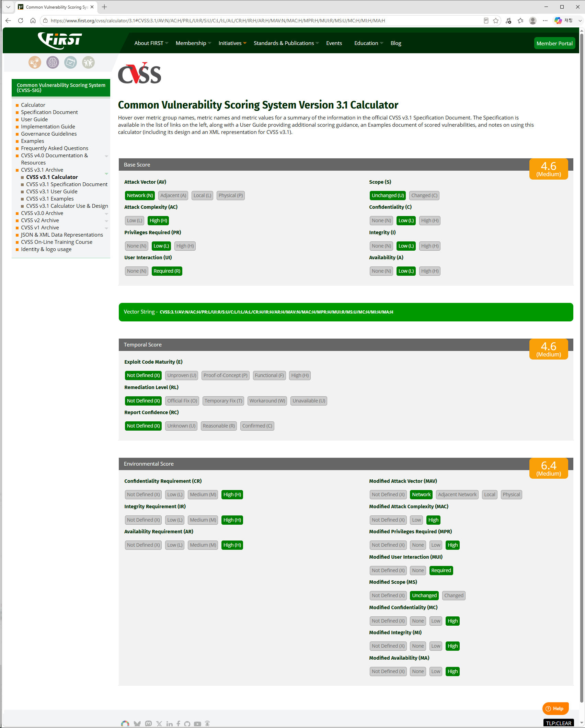585x728 pixels.
Task: Select the Common Vulnerability Scoring System browser tab
Action: click(x=57, y=7)
